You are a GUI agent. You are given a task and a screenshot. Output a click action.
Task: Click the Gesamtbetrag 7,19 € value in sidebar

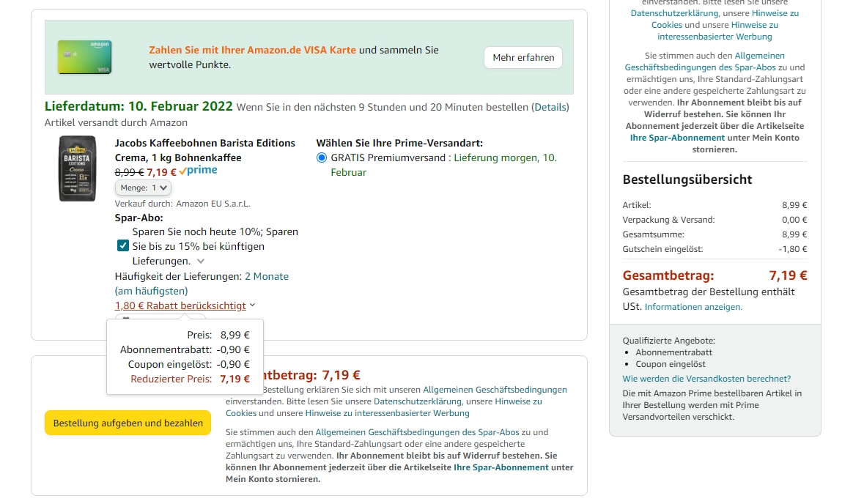tap(788, 275)
